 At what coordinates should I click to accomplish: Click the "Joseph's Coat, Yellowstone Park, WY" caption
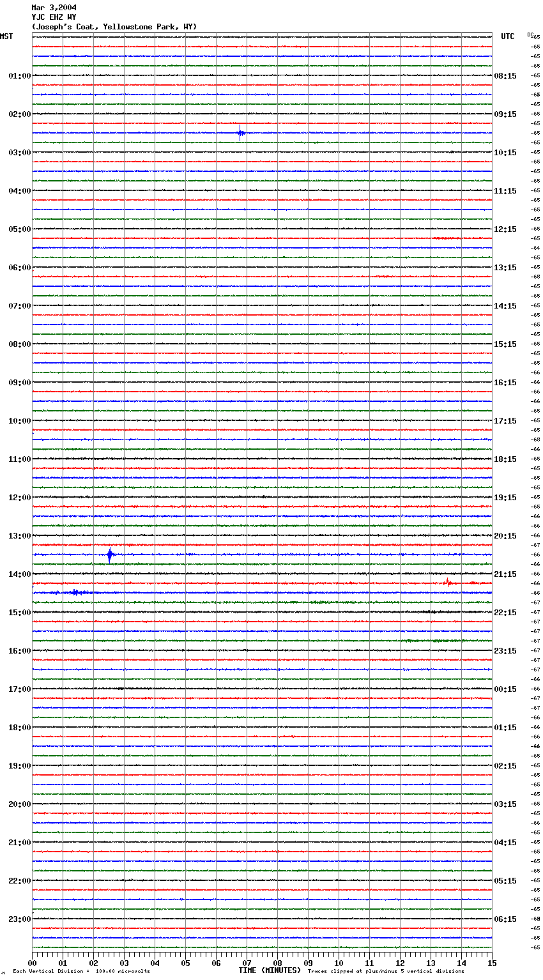(x=114, y=27)
